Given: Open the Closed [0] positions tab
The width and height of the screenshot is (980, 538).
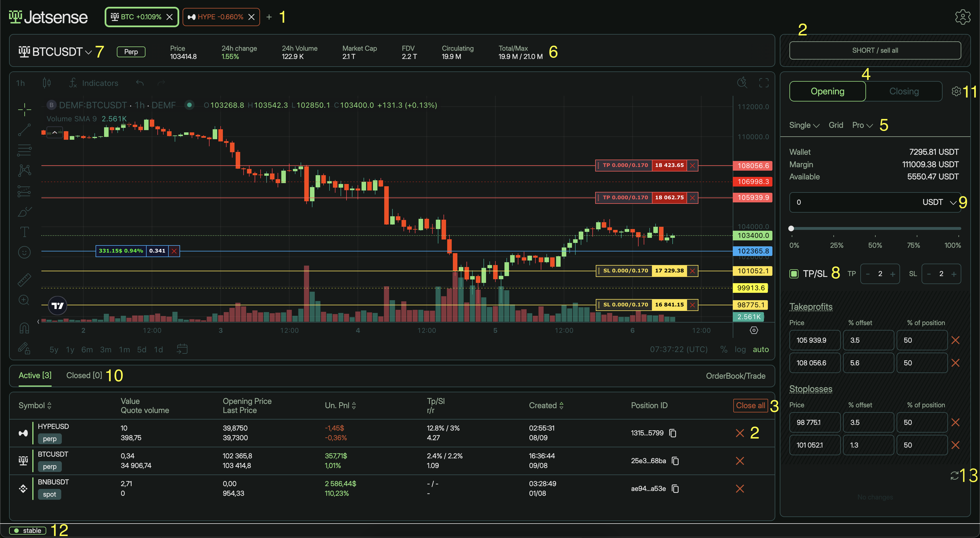Looking at the screenshot, I should pyautogui.click(x=84, y=375).
